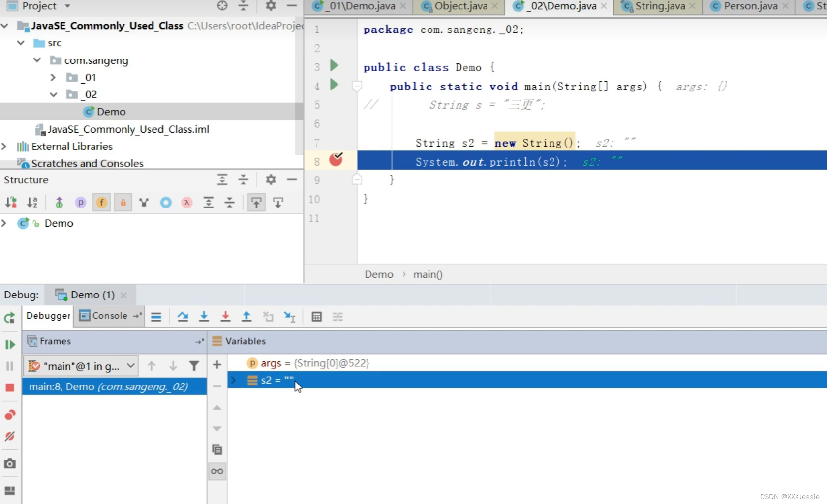Resume program execution
The image size is (827, 504).
tap(9, 345)
